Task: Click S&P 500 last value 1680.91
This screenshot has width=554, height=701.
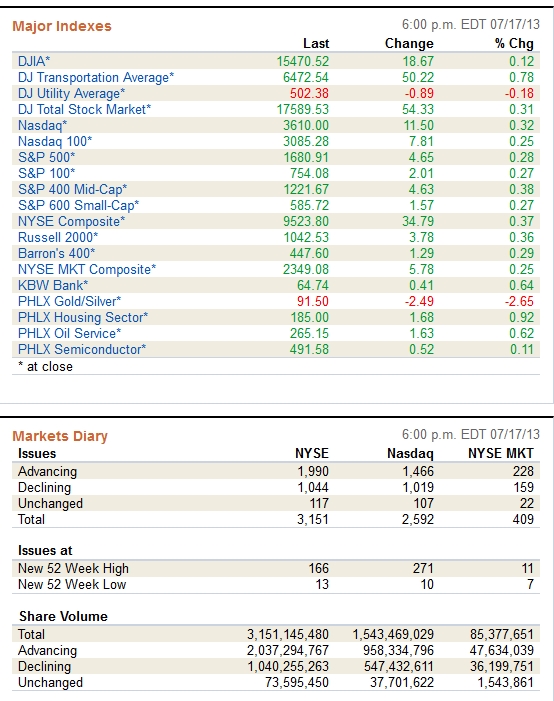Action: tap(306, 157)
